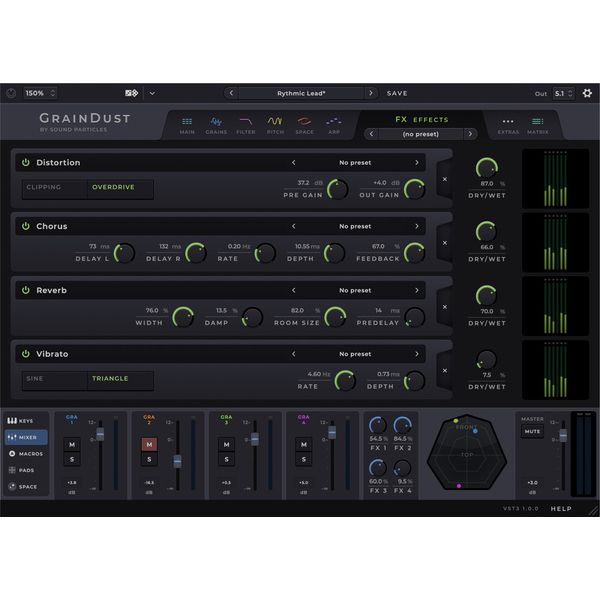
Task: Go to next FX Effects preset
Action: click(x=470, y=134)
